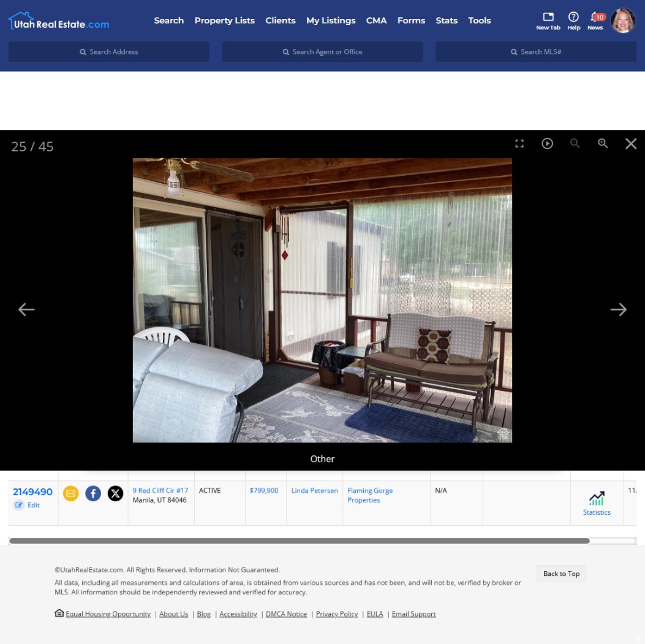645x644 pixels.
Task: Open MLS listing 2149490
Action: 32,491
